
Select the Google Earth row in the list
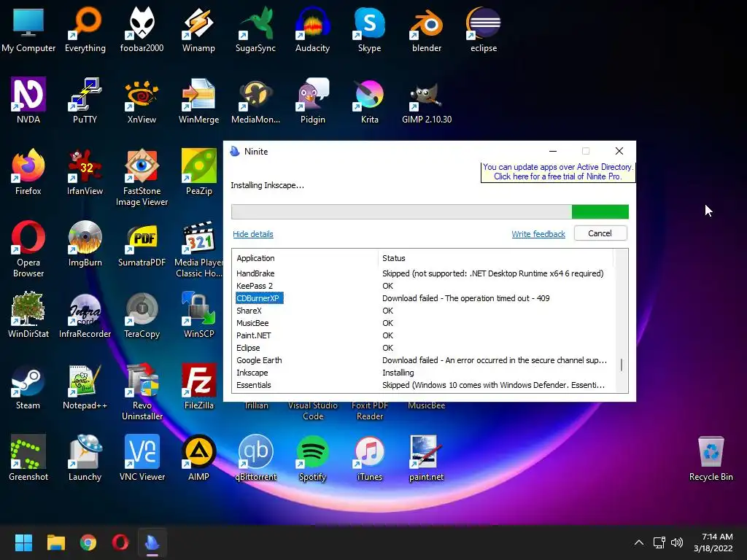pos(424,360)
